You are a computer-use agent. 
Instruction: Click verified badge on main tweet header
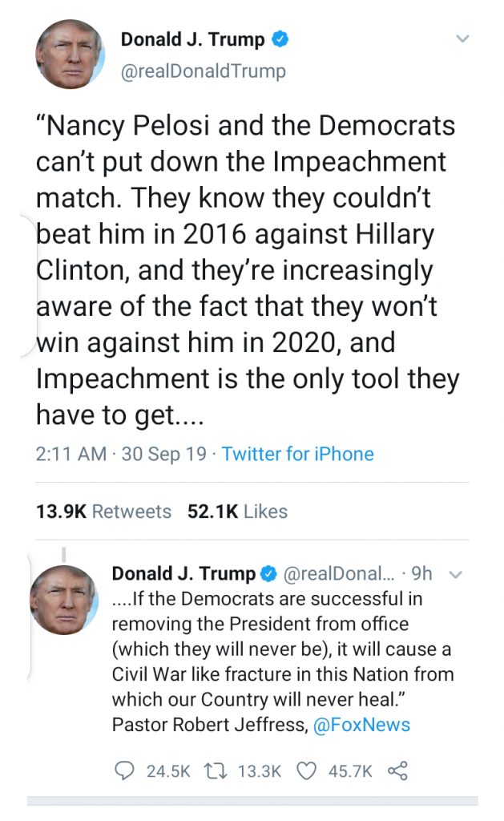coord(281,39)
